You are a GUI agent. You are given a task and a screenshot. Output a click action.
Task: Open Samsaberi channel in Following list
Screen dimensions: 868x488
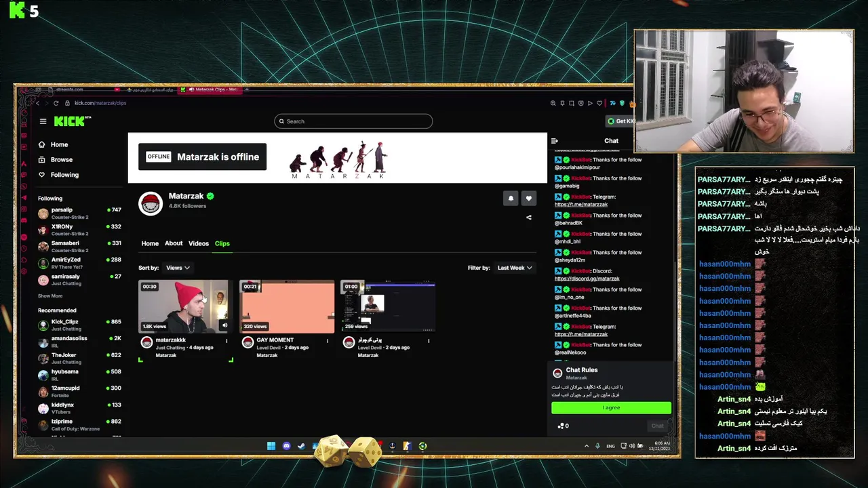click(79, 246)
